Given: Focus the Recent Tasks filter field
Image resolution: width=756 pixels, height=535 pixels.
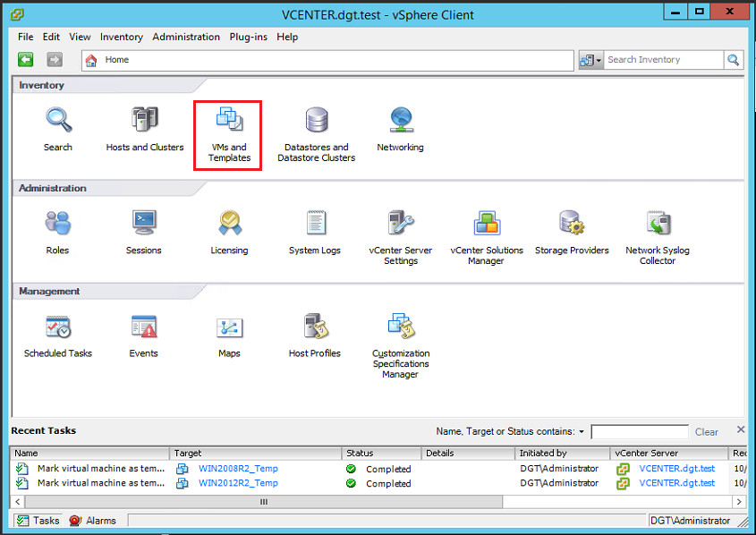Looking at the screenshot, I should (640, 432).
